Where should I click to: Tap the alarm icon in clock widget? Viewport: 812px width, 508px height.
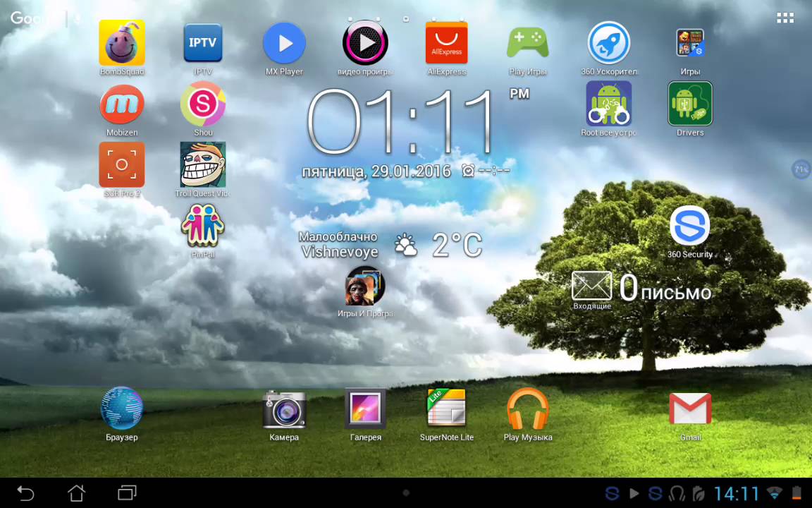coord(467,171)
